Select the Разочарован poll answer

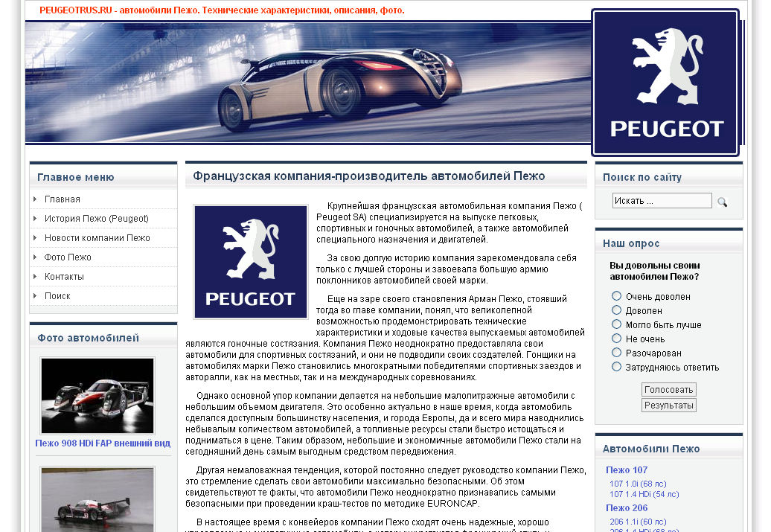tap(615, 352)
